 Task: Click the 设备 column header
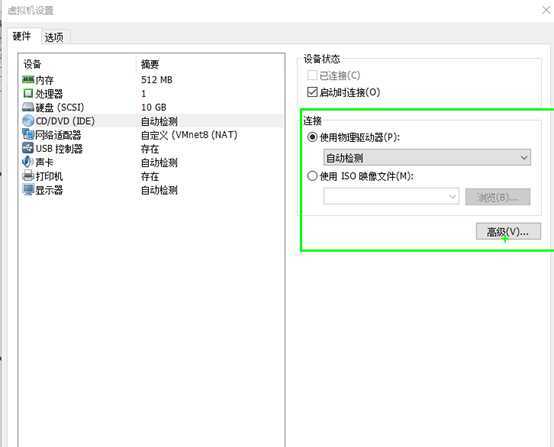coord(33,64)
